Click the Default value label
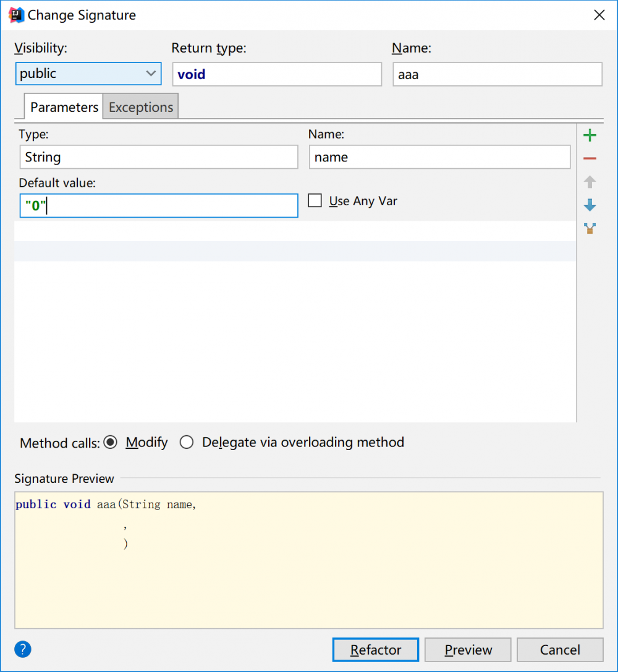 pos(57,183)
